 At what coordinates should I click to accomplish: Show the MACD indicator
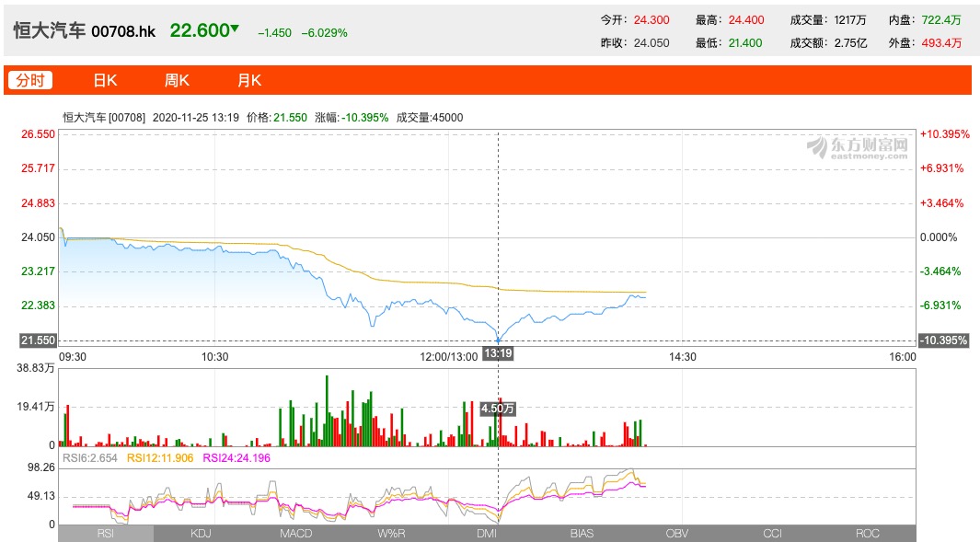pyautogui.click(x=295, y=533)
